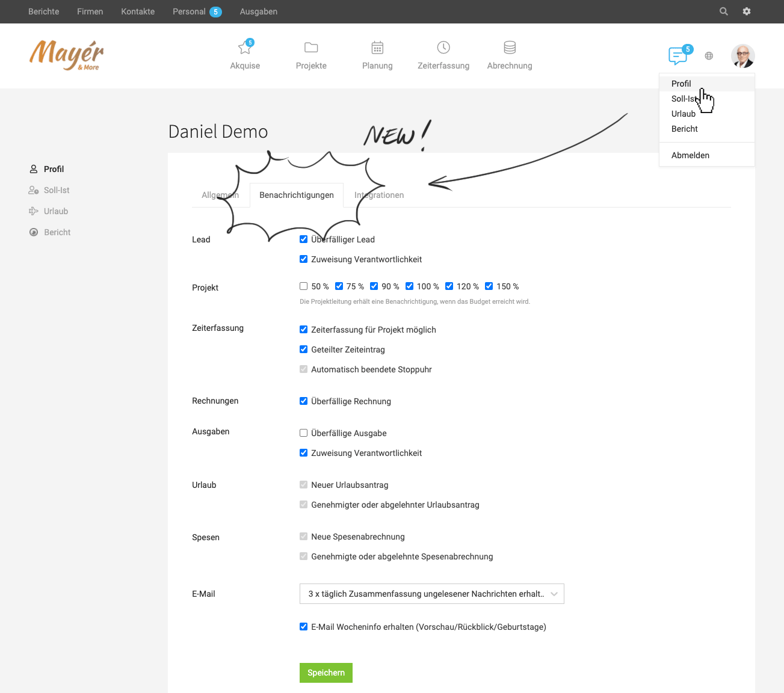Choose Urlaub in the user dropdown menu
The image size is (784, 693).
707,114
